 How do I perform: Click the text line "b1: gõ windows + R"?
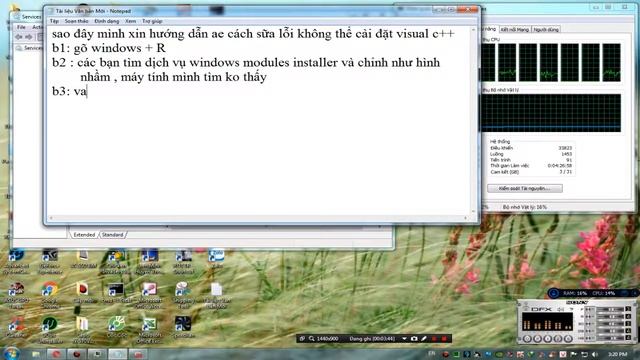click(x=109, y=48)
